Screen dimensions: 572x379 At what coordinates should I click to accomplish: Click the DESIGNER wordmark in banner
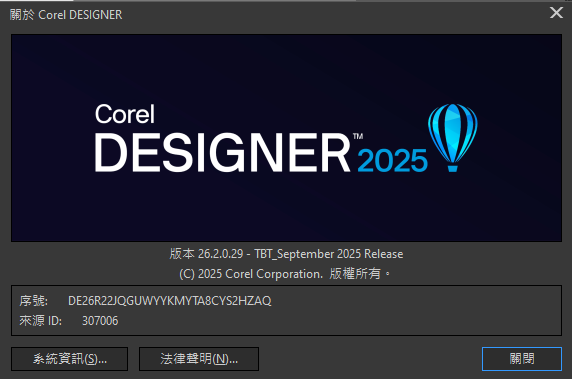(222, 152)
